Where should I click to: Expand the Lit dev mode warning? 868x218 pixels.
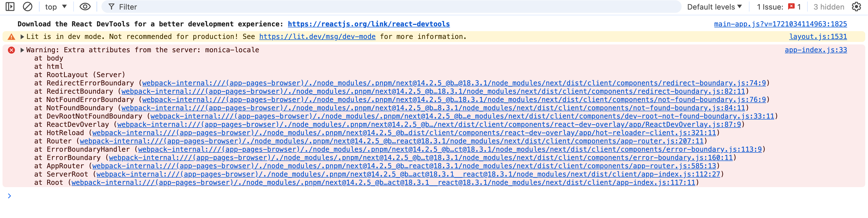pyautogui.click(x=22, y=37)
